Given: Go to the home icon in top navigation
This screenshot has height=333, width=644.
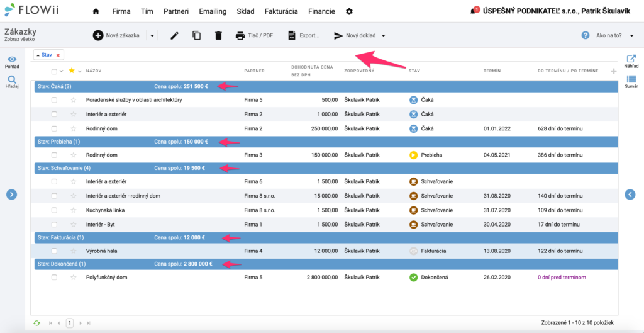Looking at the screenshot, I should (96, 11).
